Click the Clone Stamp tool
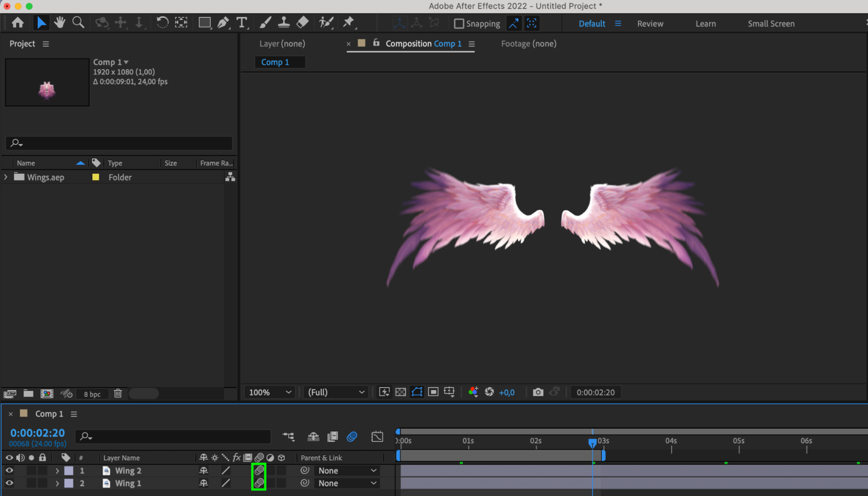Viewport: 868px width, 496px height. 284,23
